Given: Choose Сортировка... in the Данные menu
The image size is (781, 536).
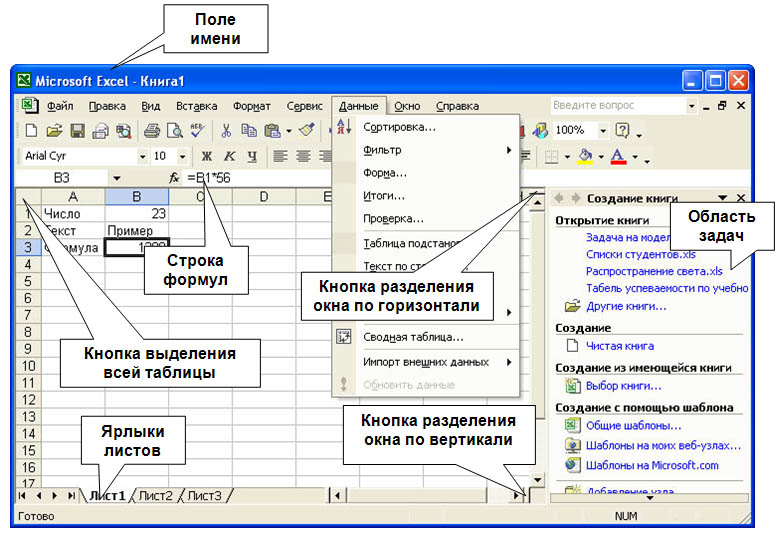Looking at the screenshot, I should pos(399,127).
